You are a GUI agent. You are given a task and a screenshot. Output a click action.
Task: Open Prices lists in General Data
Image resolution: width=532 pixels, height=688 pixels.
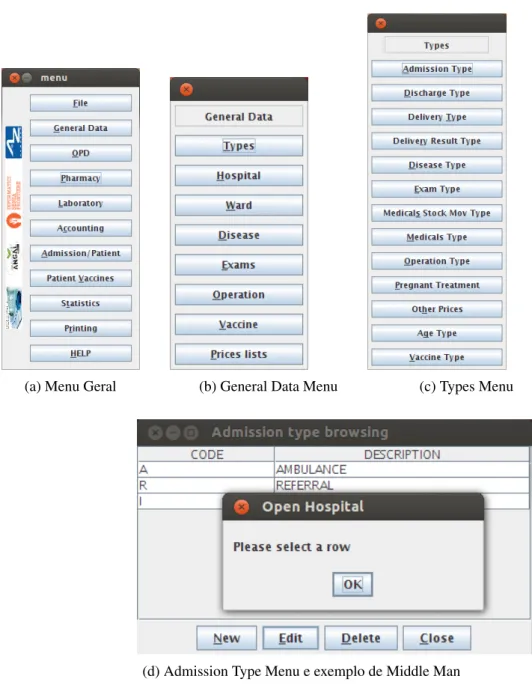pyautogui.click(x=239, y=354)
